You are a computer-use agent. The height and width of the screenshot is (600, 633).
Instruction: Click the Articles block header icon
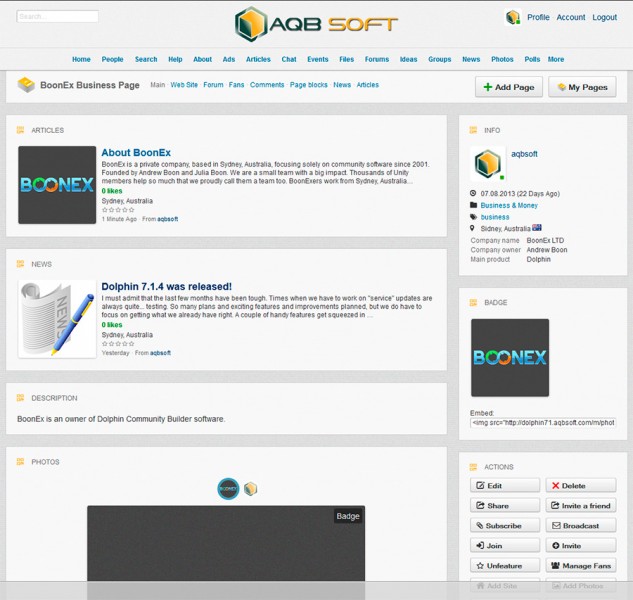pos(20,130)
